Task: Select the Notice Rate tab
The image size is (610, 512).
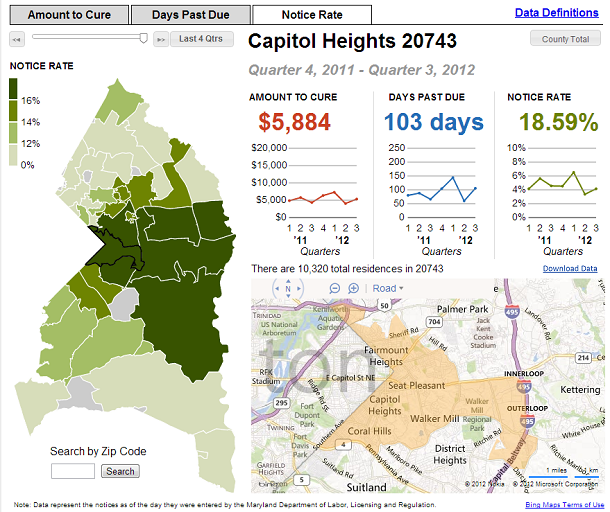Action: (311, 15)
